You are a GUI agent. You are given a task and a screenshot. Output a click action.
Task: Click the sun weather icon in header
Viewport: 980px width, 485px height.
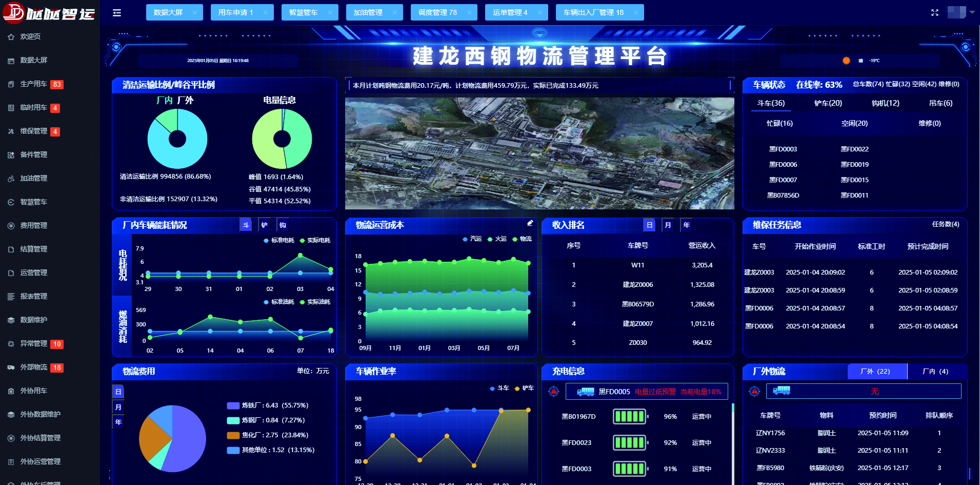846,61
